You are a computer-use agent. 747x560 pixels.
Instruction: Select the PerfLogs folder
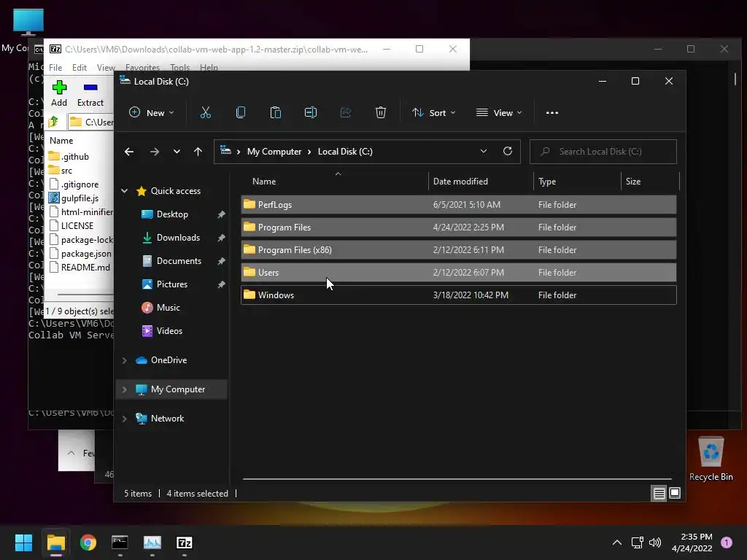coord(459,205)
